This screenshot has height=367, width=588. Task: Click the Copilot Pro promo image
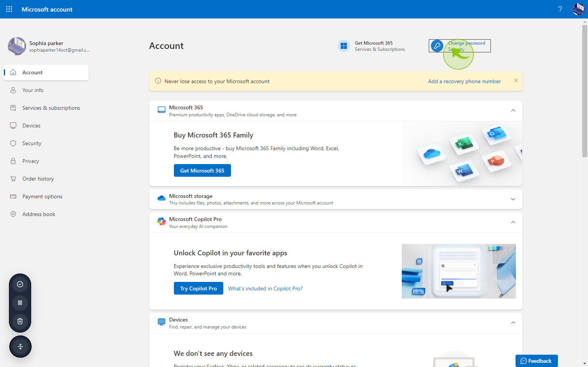click(459, 271)
